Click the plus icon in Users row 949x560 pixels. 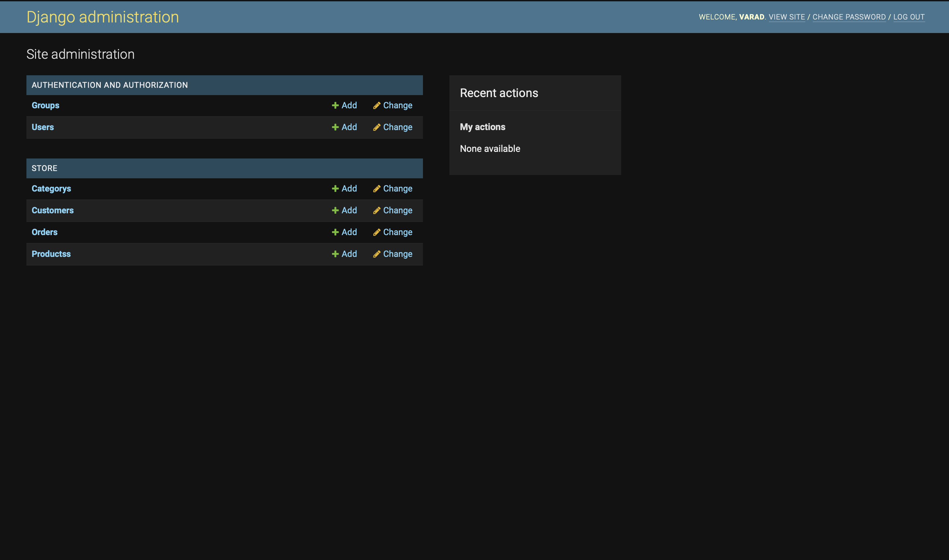335,127
